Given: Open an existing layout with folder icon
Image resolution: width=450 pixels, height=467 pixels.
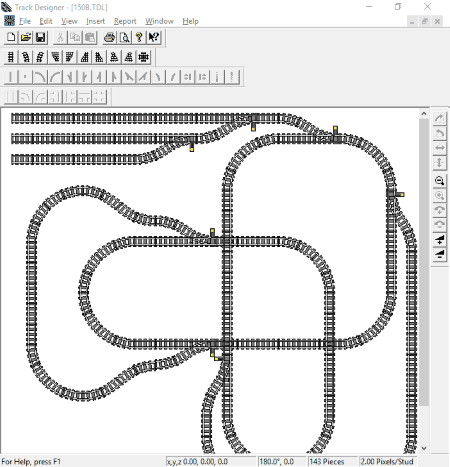Looking at the screenshot, I should pyautogui.click(x=26, y=37).
